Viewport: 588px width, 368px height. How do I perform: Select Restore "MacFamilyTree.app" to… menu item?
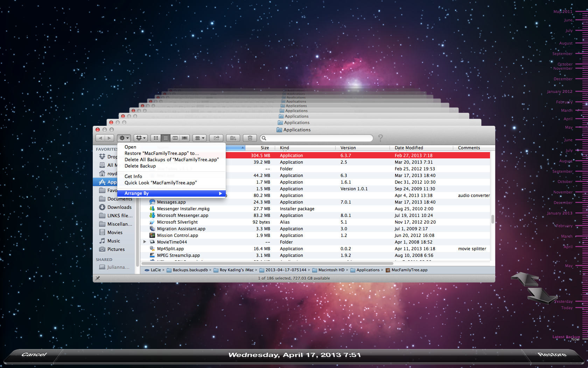[x=171, y=154]
